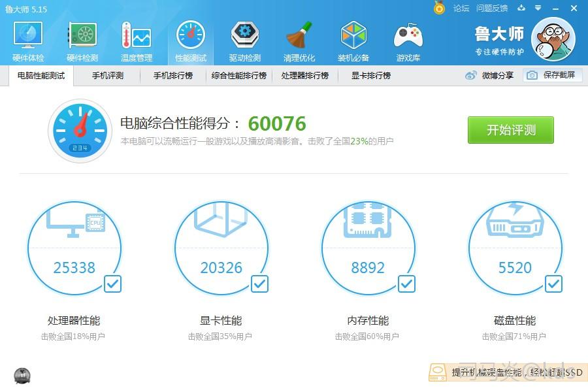Screen dimensions: 588x392
Task: Click the gold medal icon near 论坛
Action: [x=439, y=8]
